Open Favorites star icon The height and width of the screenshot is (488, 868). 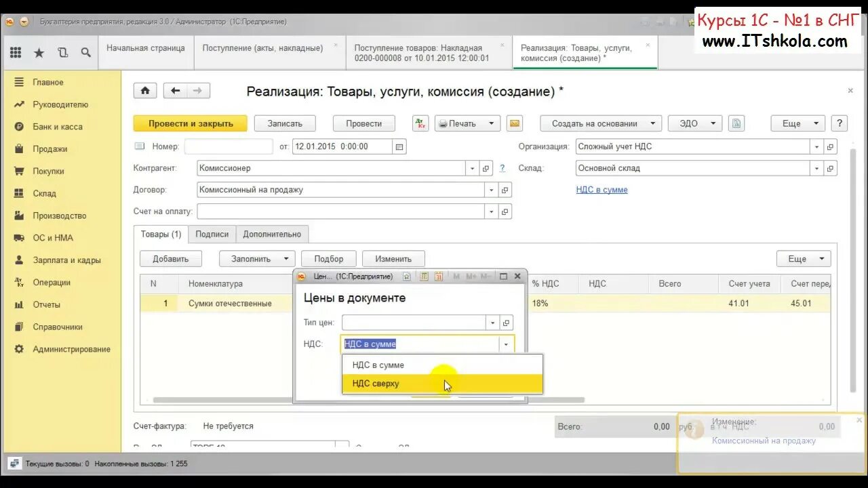click(39, 52)
